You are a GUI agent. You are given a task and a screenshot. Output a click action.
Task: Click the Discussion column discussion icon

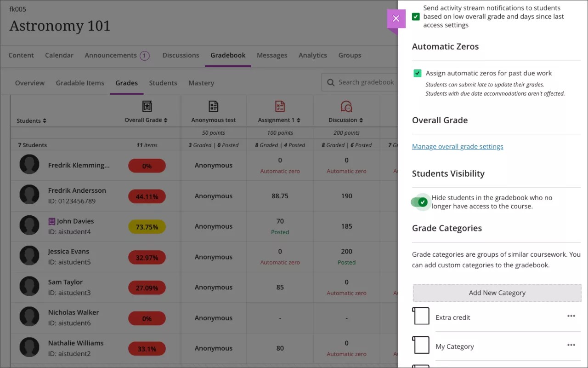tap(345, 106)
